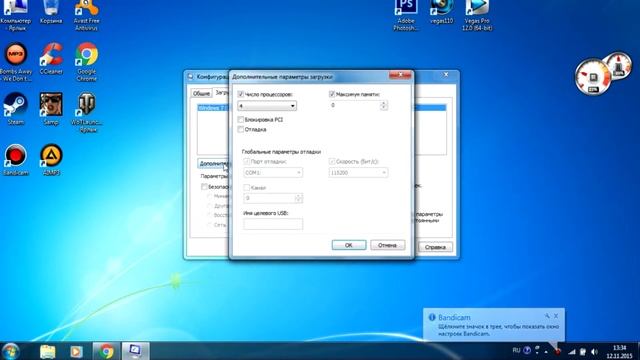Click the Windows Start orb
The height and width of the screenshot is (360, 640).
click(11, 351)
